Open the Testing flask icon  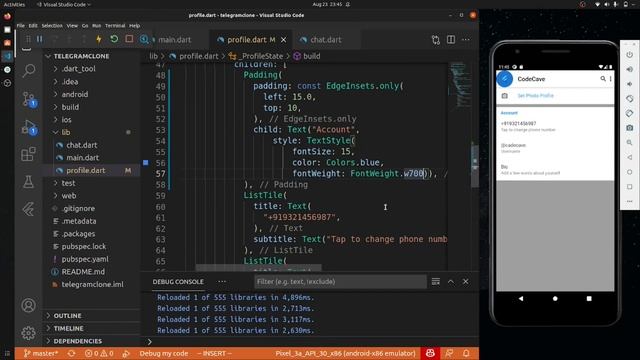(x=28, y=182)
